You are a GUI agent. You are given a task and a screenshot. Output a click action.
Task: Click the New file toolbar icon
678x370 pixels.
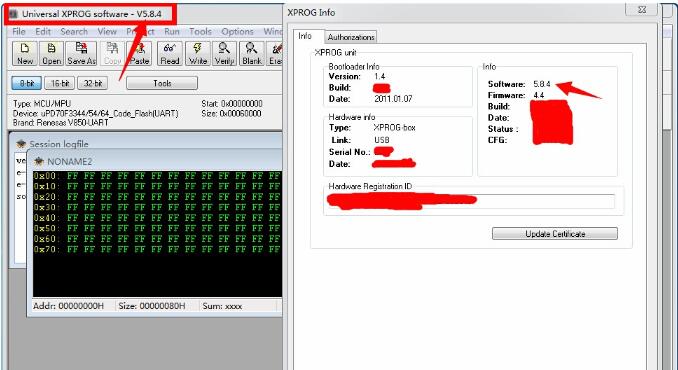(x=25, y=54)
